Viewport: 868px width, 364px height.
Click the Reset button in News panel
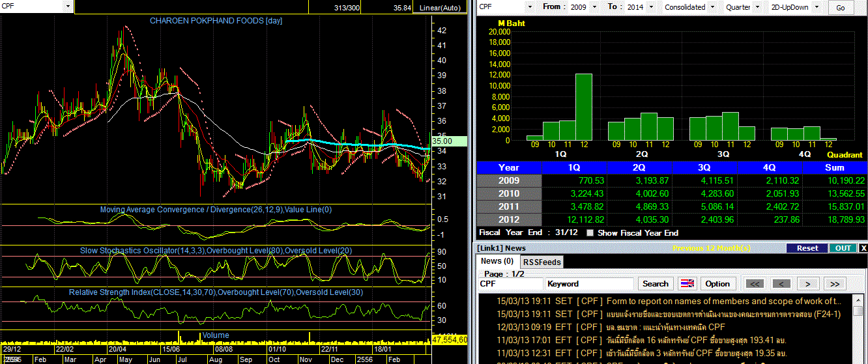pos(807,248)
